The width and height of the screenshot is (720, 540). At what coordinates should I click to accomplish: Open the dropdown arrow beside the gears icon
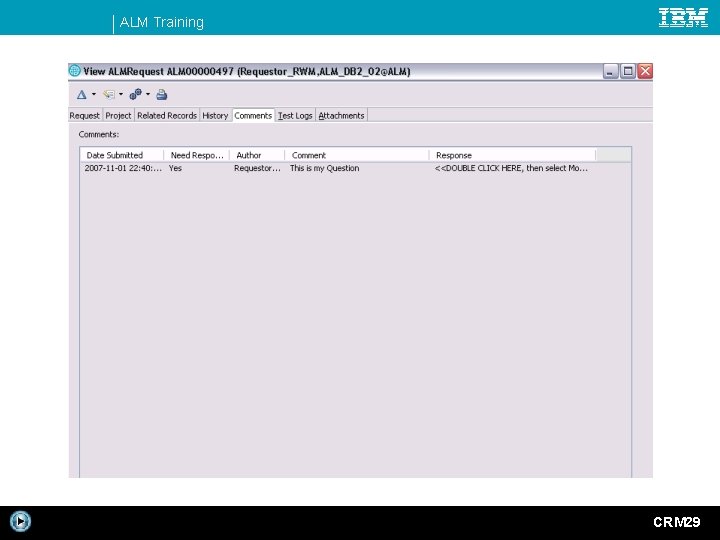pyautogui.click(x=148, y=95)
